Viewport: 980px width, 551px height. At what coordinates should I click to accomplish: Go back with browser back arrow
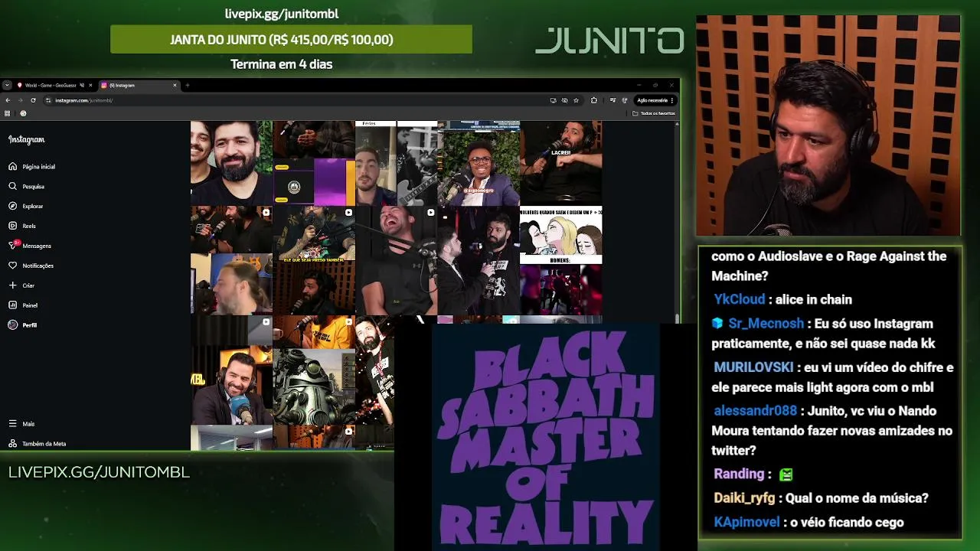click(x=8, y=100)
